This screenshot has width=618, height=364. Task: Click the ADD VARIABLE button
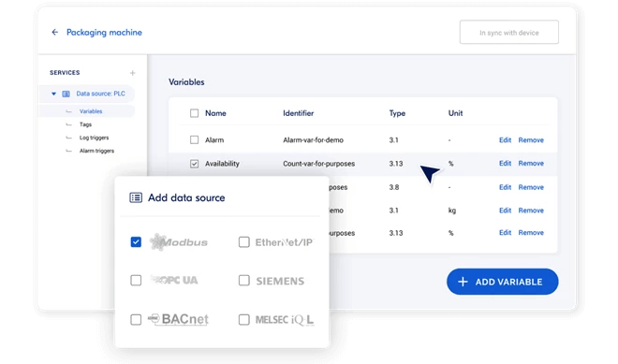tap(502, 282)
